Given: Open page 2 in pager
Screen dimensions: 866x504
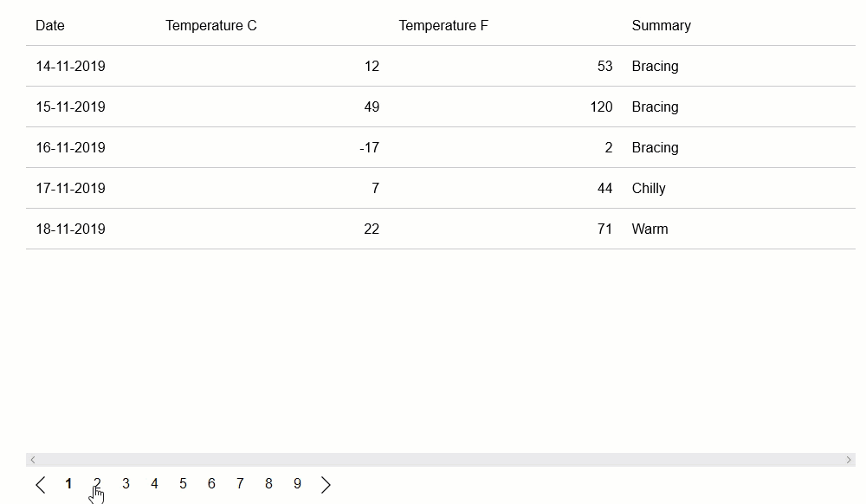Looking at the screenshot, I should pos(97,484).
